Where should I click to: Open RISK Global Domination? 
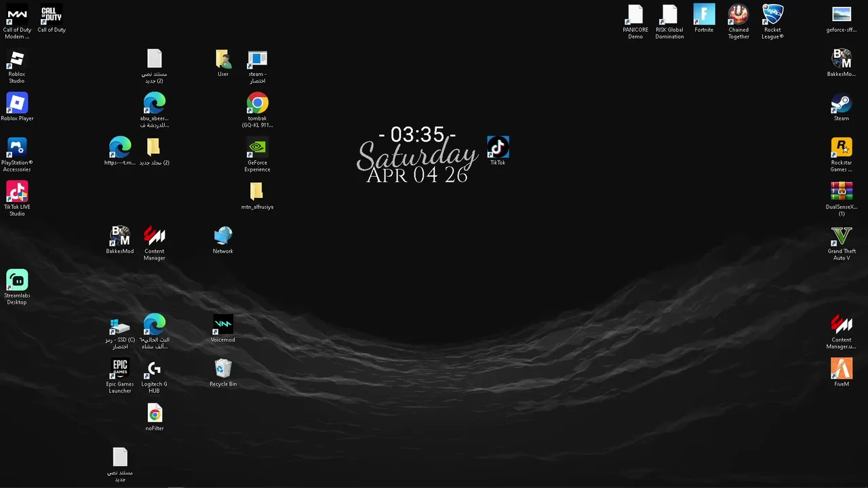pyautogui.click(x=669, y=22)
